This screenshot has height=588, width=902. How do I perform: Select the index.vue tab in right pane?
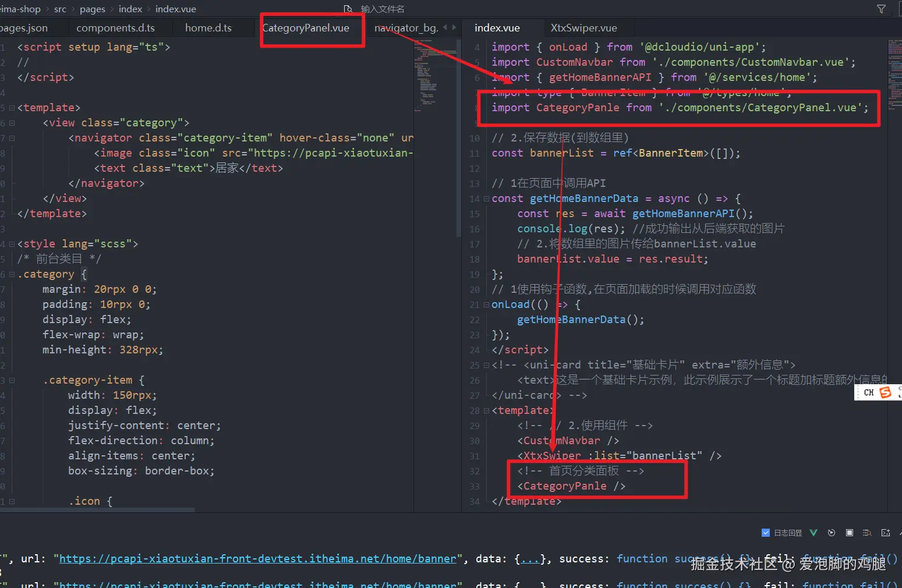pyautogui.click(x=497, y=28)
